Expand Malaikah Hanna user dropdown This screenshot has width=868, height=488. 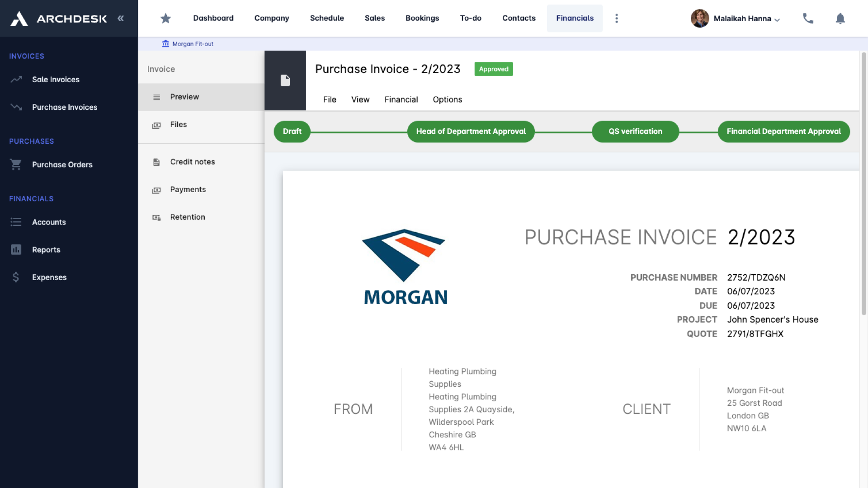[742, 19]
